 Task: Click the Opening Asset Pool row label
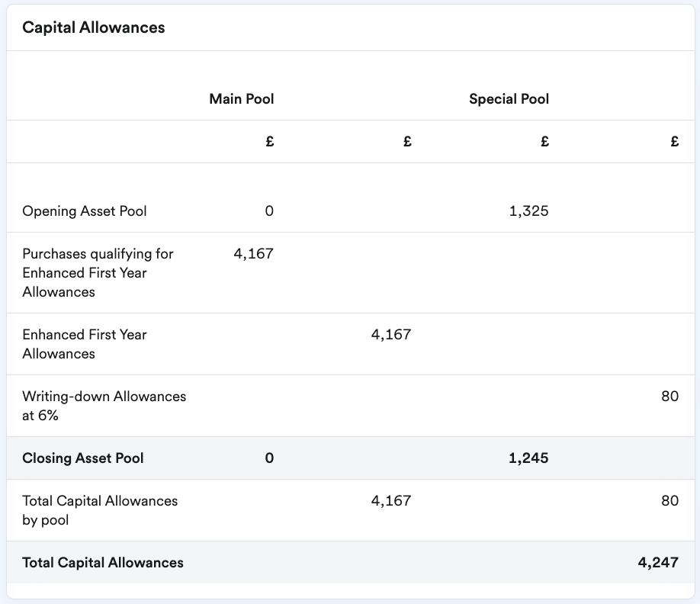85,210
